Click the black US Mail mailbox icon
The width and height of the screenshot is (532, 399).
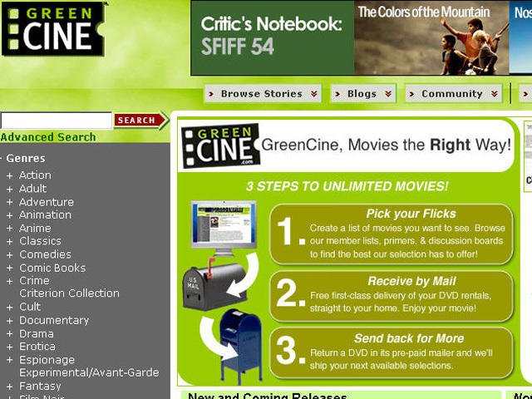click(x=214, y=284)
